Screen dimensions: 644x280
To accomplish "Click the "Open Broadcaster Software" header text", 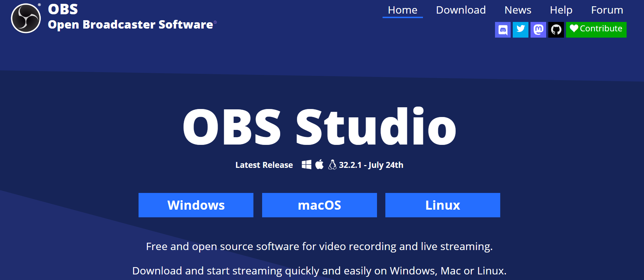I will pos(131,25).
